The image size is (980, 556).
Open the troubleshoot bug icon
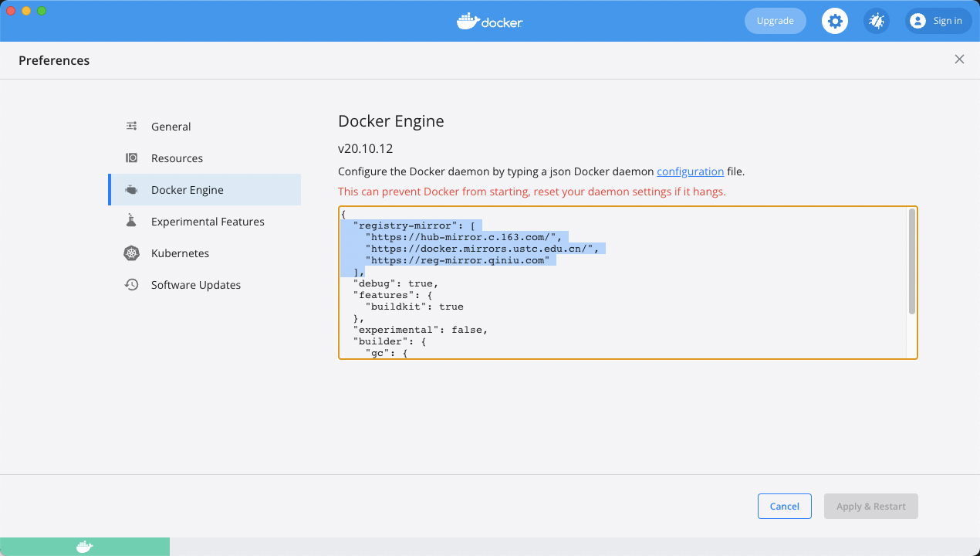point(876,21)
